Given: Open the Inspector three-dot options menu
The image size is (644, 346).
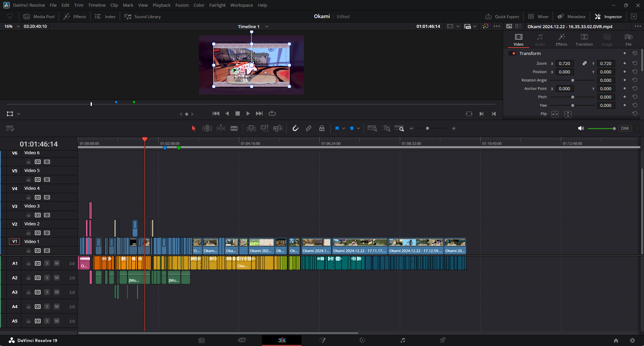Looking at the screenshot, I should tap(638, 26).
